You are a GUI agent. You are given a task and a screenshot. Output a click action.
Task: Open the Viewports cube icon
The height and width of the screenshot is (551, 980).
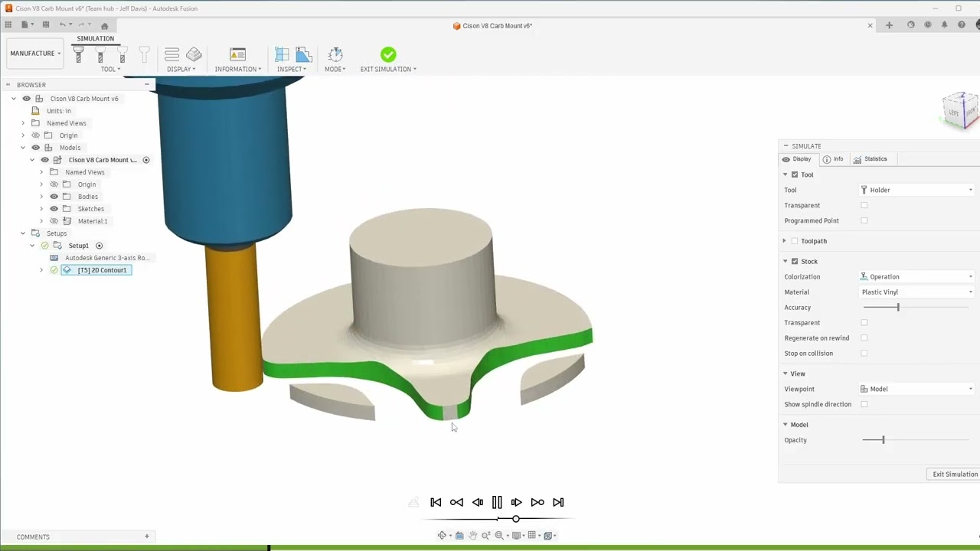[x=548, y=536]
